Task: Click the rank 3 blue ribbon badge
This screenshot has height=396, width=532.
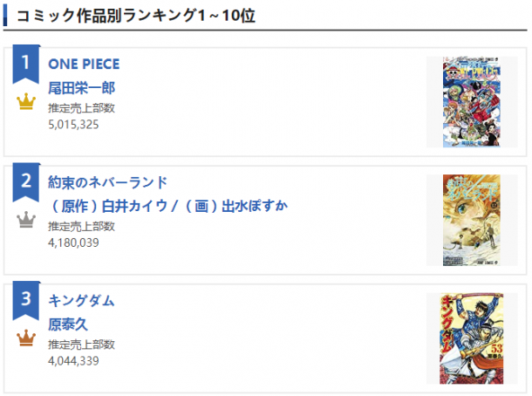Action: tap(26, 300)
